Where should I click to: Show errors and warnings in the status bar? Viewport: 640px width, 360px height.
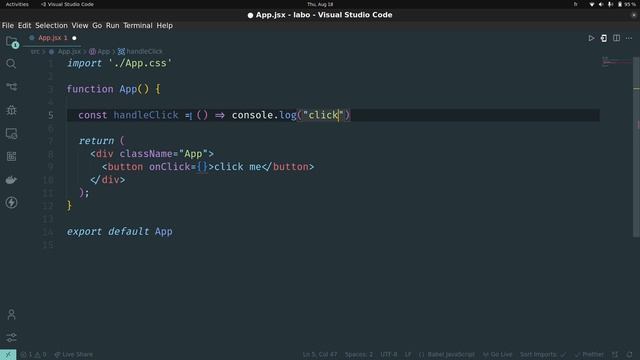(33, 355)
